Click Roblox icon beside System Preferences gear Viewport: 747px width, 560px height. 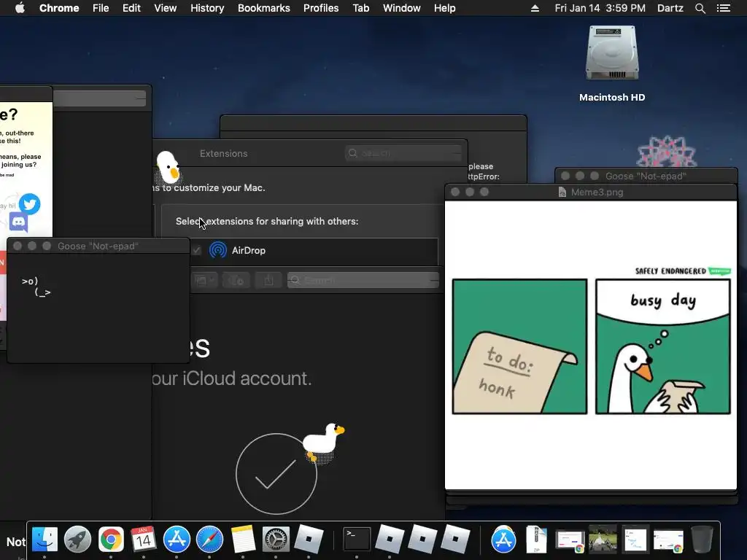click(309, 540)
